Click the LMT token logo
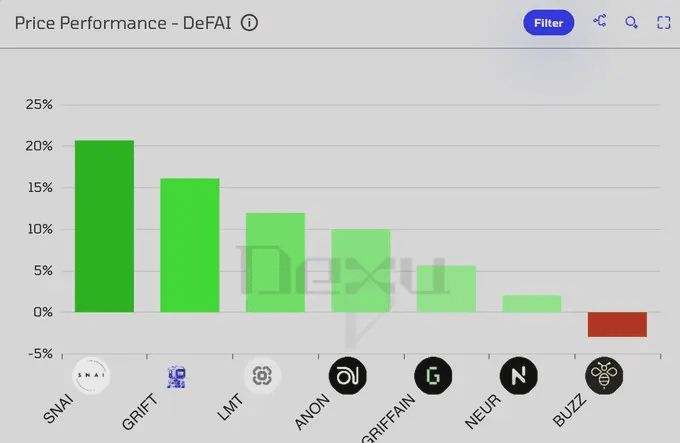Image resolution: width=680 pixels, height=443 pixels. click(x=262, y=375)
